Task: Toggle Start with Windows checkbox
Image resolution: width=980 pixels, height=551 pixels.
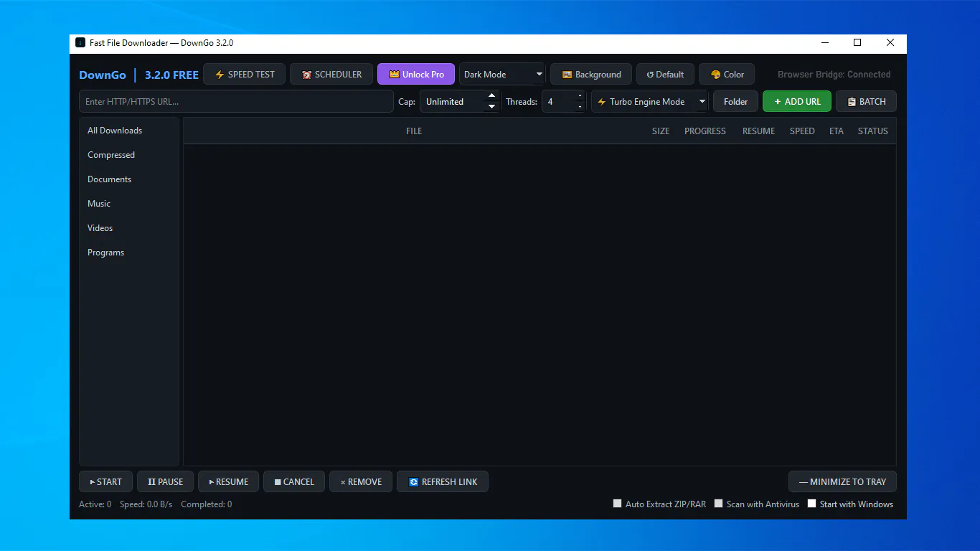Action: tap(811, 504)
